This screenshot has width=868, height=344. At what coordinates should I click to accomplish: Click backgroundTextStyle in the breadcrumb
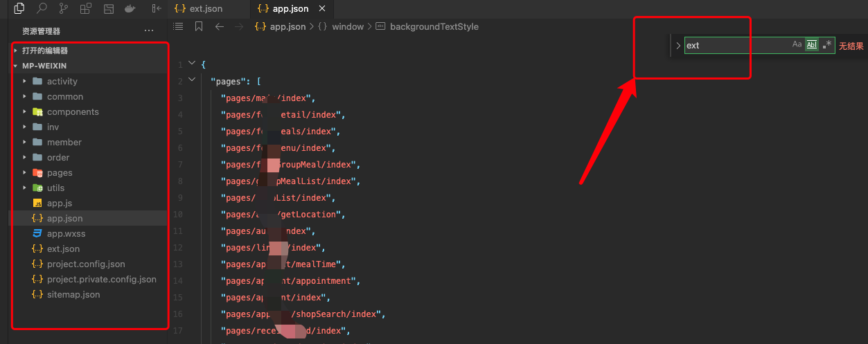(434, 26)
